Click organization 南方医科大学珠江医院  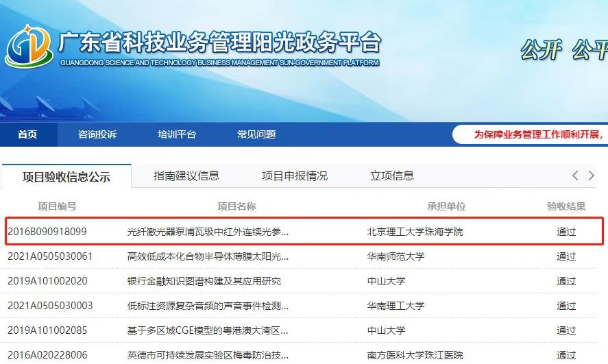coord(415,355)
